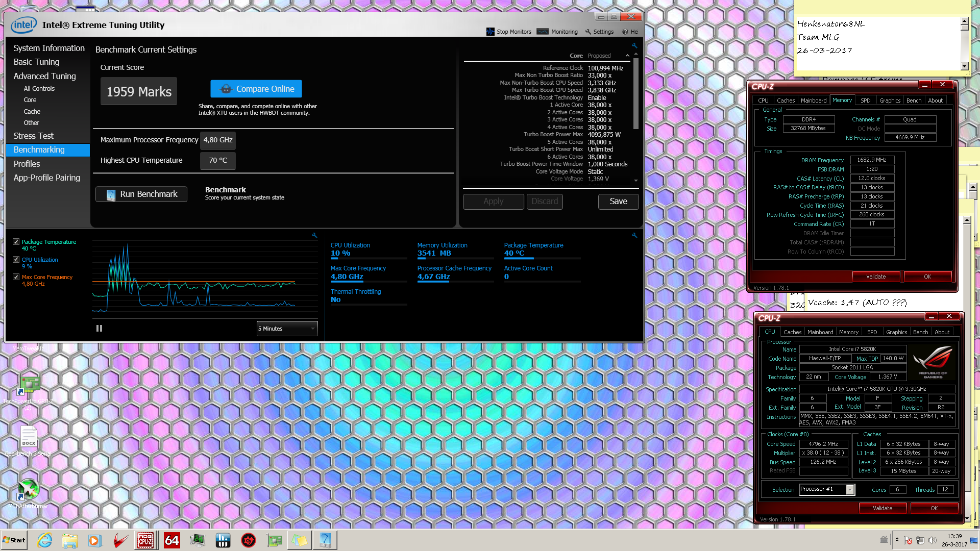Click the taskbar clock showing 13:39

coord(954,540)
